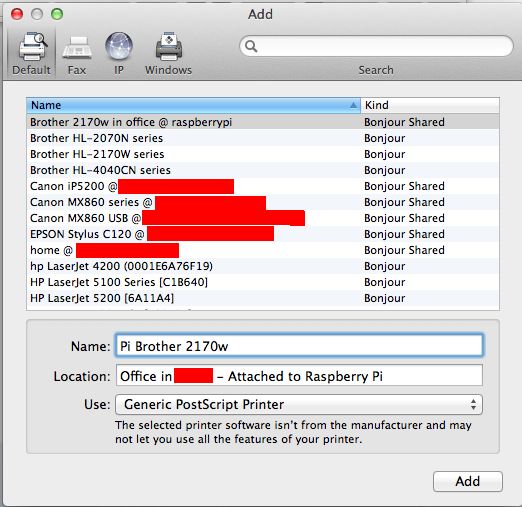Choose the Canon MX860 USB printer

point(263,218)
